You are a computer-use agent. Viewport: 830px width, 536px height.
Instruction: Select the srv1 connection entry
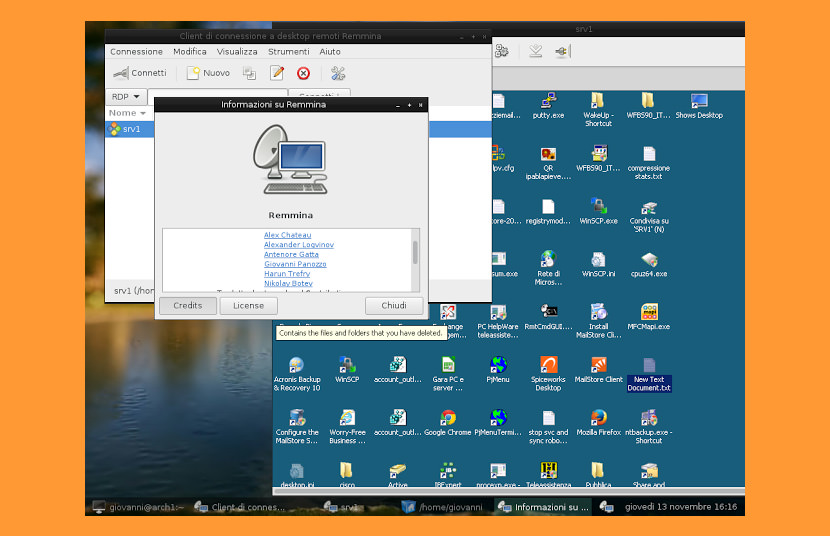(x=129, y=129)
